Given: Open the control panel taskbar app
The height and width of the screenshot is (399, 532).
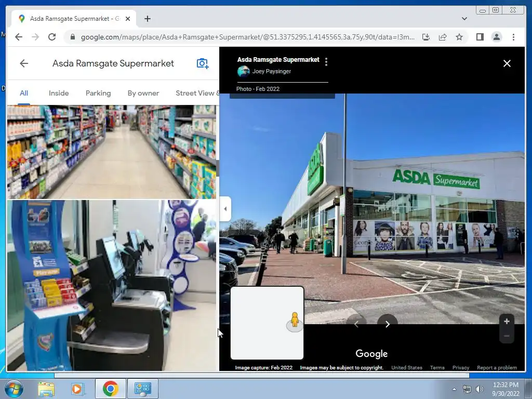Looking at the screenshot, I should coord(142,389).
